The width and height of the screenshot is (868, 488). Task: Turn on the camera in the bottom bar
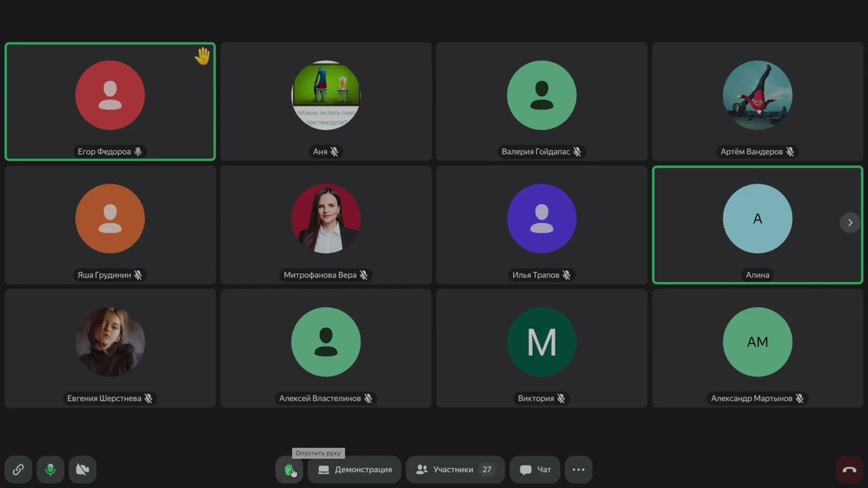83,469
